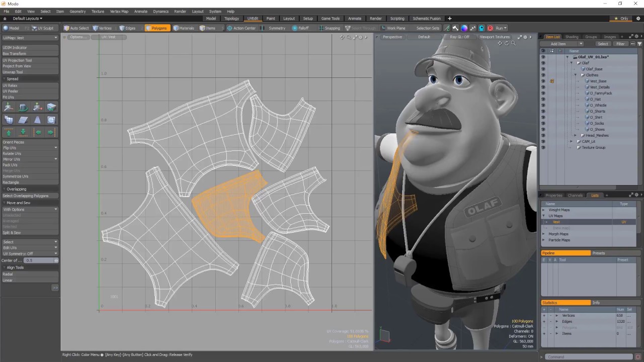Image resolution: width=644 pixels, height=362 pixels.
Task: Expand the CAM_Lit group
Action: pos(572,141)
